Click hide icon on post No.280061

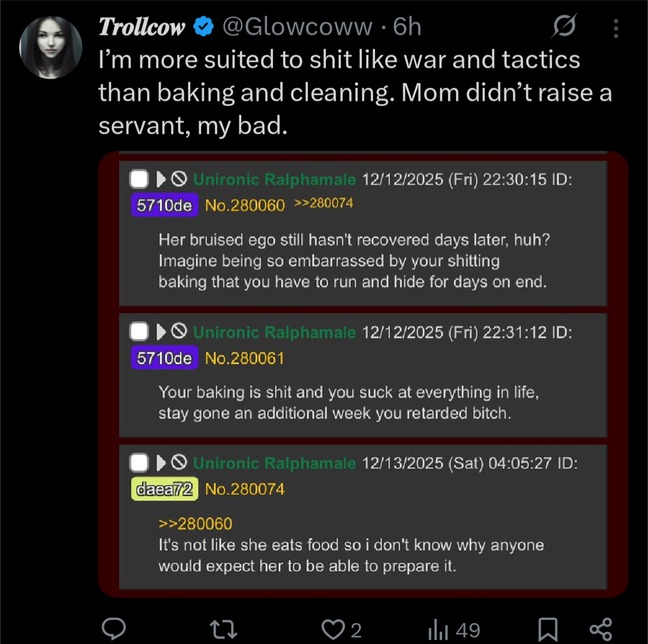click(x=179, y=331)
